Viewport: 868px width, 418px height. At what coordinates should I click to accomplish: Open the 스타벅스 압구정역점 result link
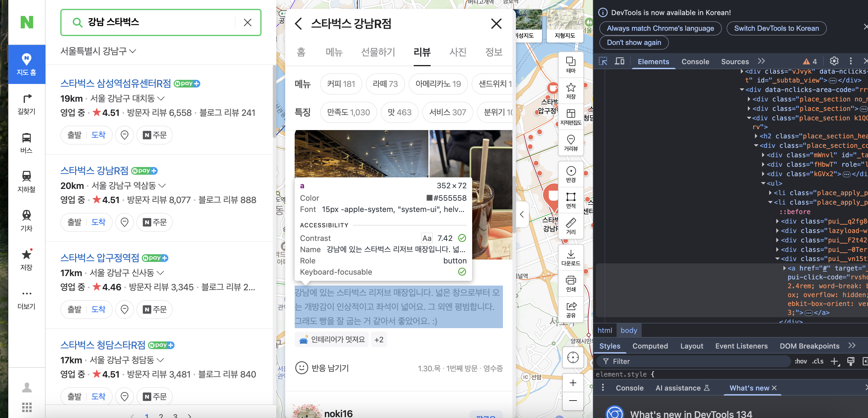[x=100, y=257]
